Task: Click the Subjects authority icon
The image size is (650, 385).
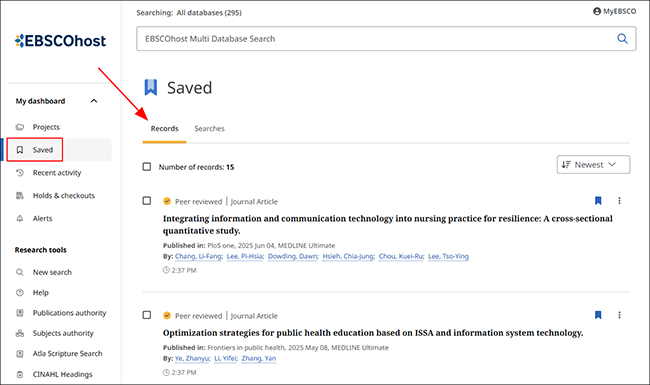Action: pos(19,333)
